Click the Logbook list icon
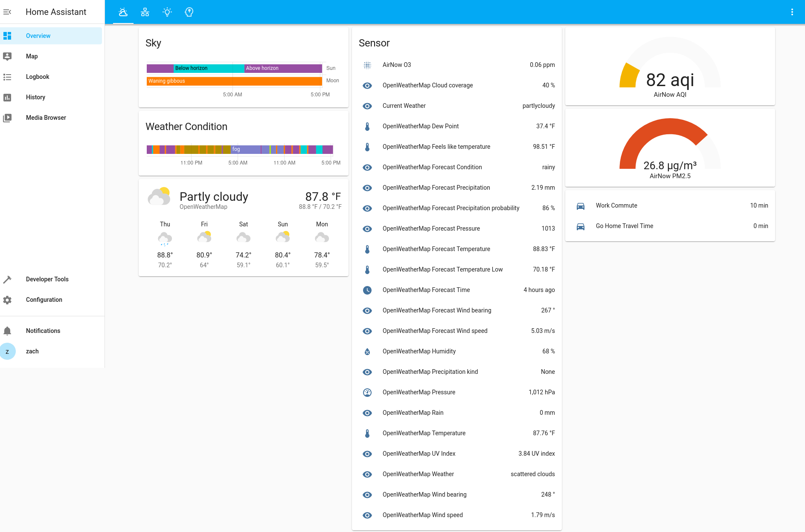 coord(7,77)
